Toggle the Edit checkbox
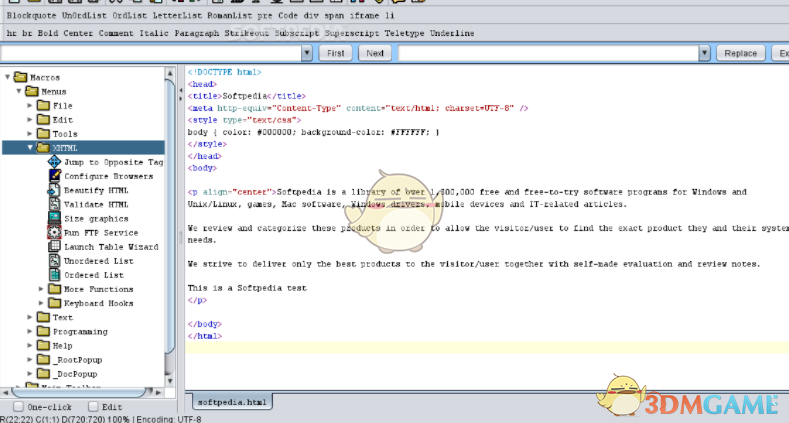The width and height of the screenshot is (789, 423). click(x=93, y=407)
